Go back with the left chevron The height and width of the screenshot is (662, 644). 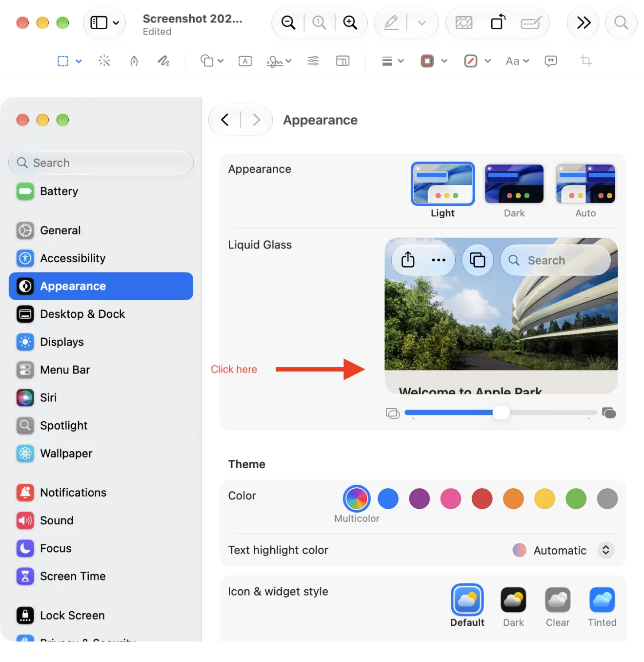click(225, 120)
